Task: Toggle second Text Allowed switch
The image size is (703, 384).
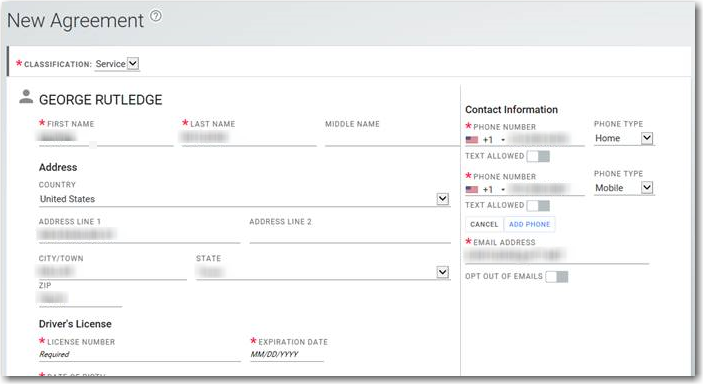Action: click(538, 205)
